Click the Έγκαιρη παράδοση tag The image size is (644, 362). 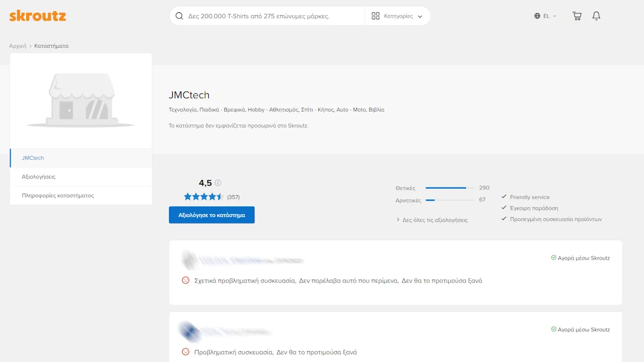click(534, 208)
